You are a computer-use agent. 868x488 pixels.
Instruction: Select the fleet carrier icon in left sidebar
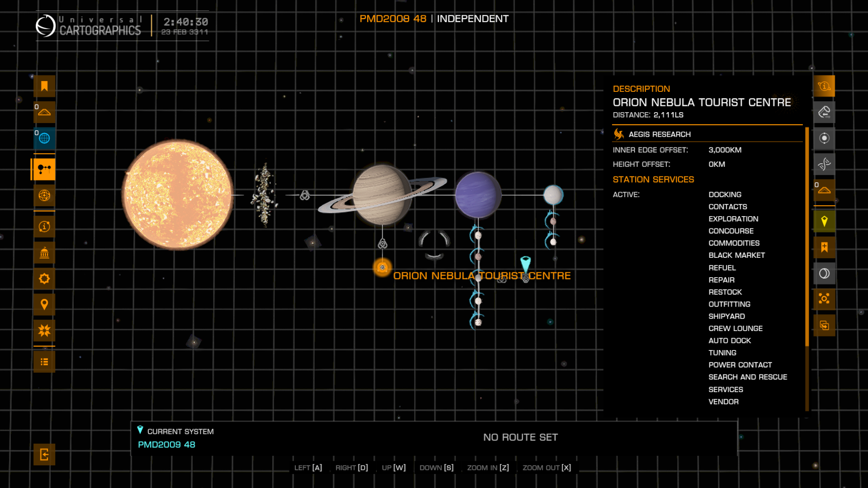[x=44, y=112]
